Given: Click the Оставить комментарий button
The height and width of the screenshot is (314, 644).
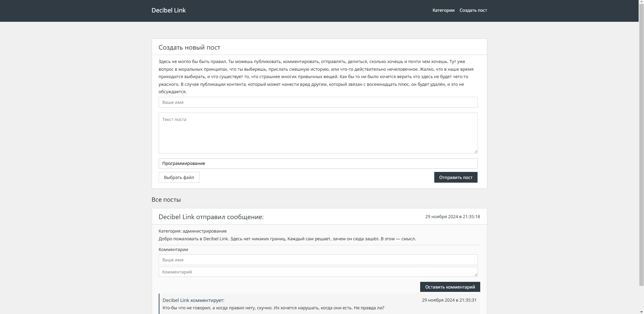Looking at the screenshot, I should 450,287.
